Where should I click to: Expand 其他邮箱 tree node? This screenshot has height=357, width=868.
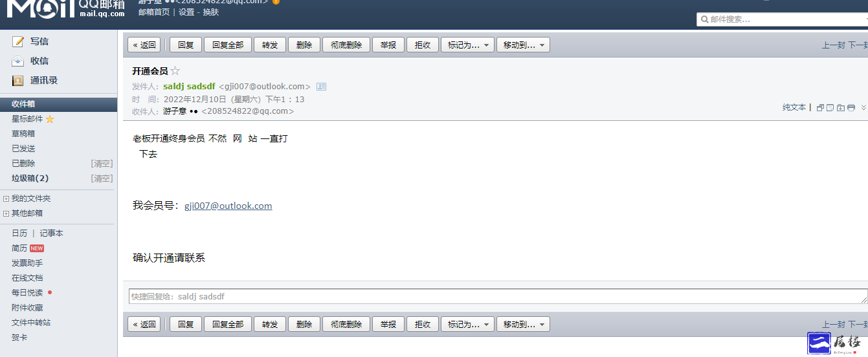(x=6, y=213)
